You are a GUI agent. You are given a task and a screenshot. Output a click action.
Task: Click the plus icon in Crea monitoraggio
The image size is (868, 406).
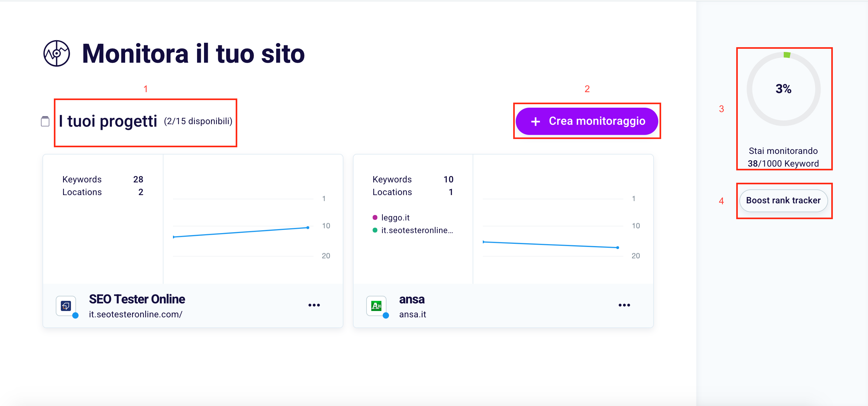tap(535, 121)
